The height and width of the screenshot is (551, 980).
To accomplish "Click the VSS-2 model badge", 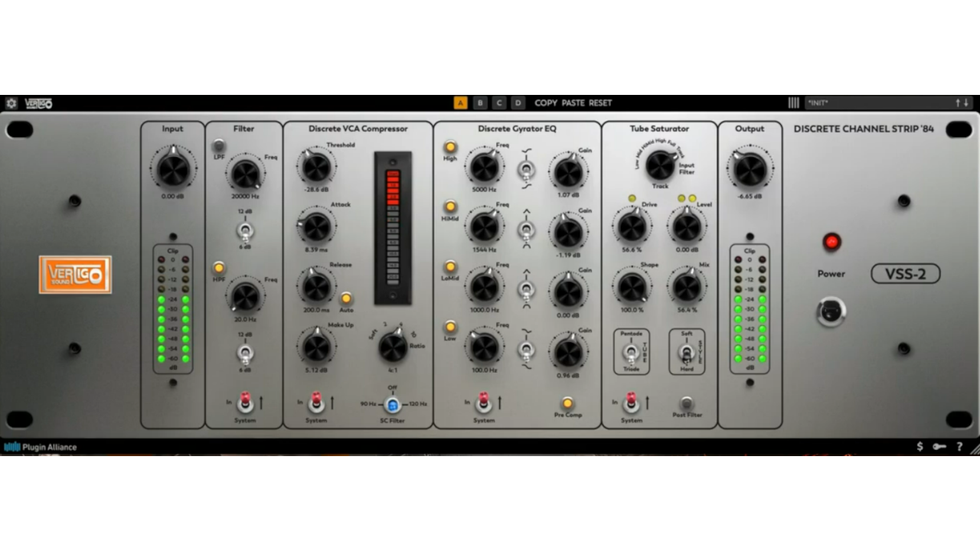I will coord(906,273).
